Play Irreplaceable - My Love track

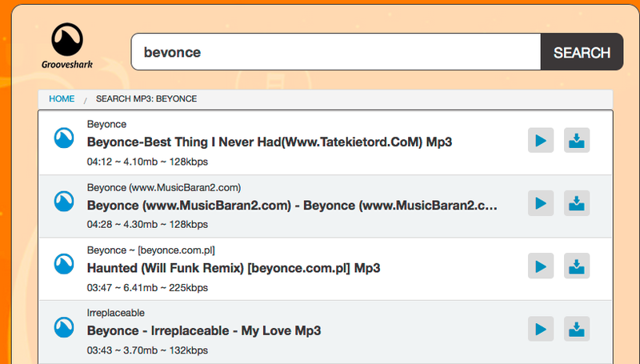pos(541,329)
